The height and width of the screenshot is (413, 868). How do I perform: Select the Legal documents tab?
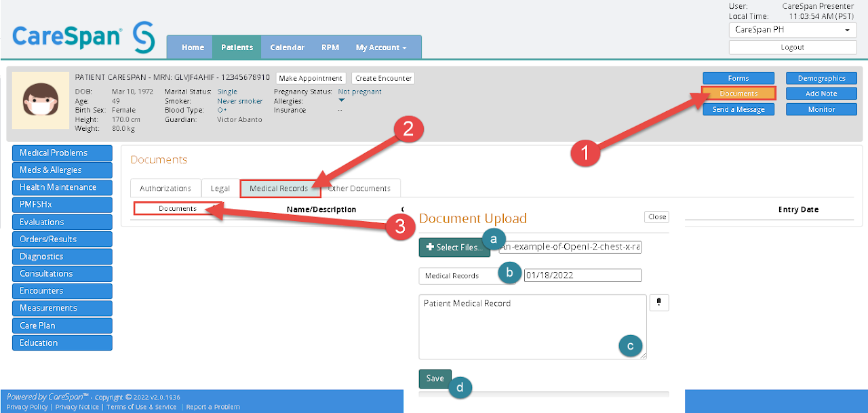coord(220,189)
